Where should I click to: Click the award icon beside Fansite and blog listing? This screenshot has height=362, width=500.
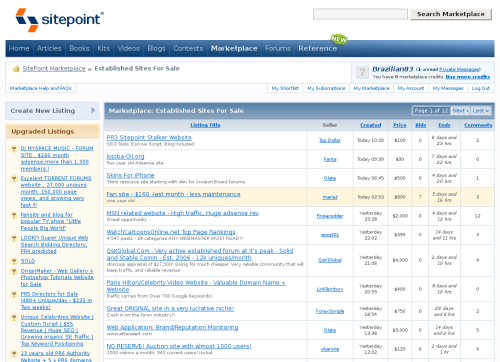pos(14,215)
